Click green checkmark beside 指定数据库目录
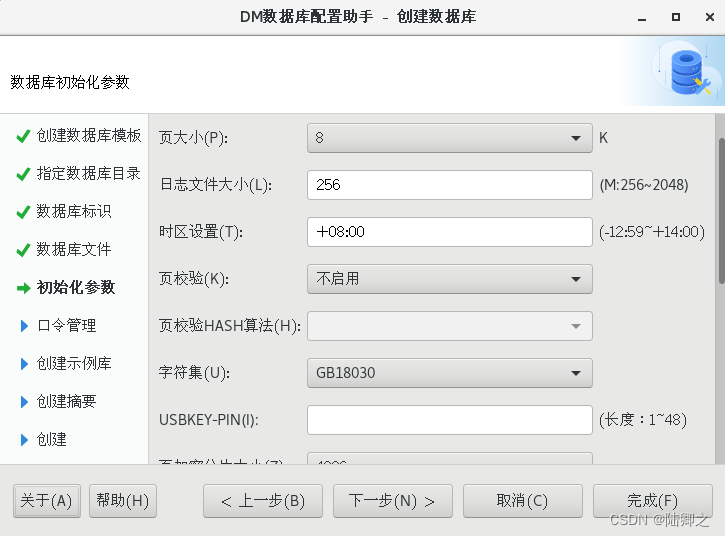This screenshot has width=725, height=536. pyautogui.click(x=23, y=174)
